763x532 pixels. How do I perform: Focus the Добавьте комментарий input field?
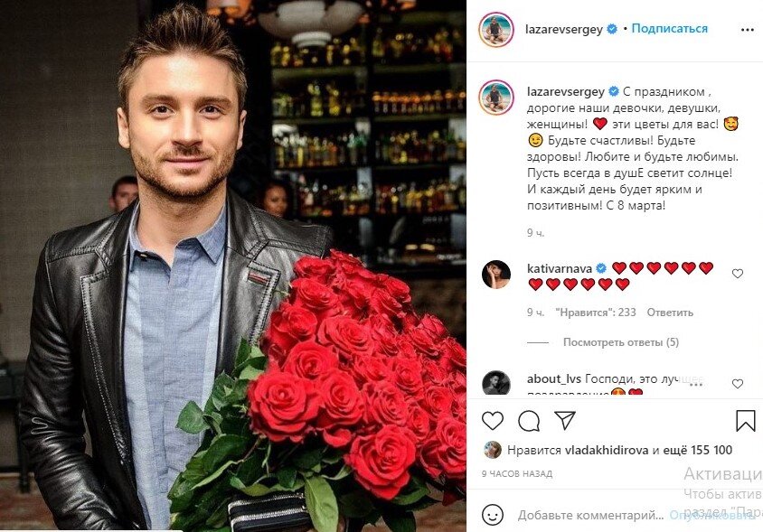(x=590, y=515)
